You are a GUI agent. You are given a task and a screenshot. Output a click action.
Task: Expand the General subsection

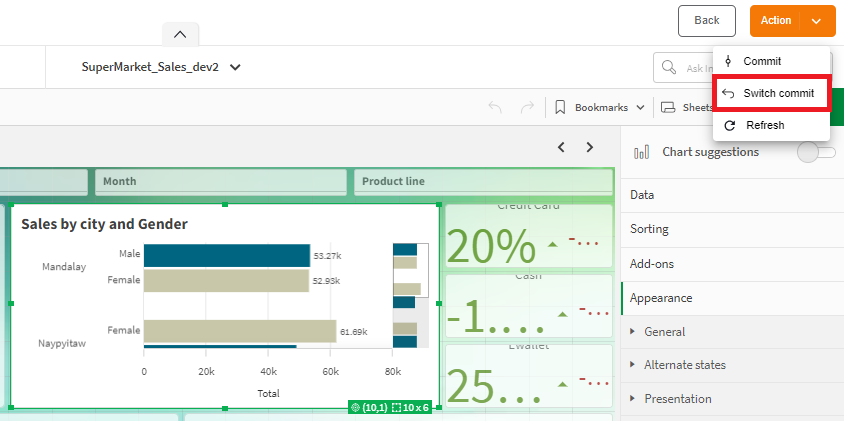click(732, 332)
